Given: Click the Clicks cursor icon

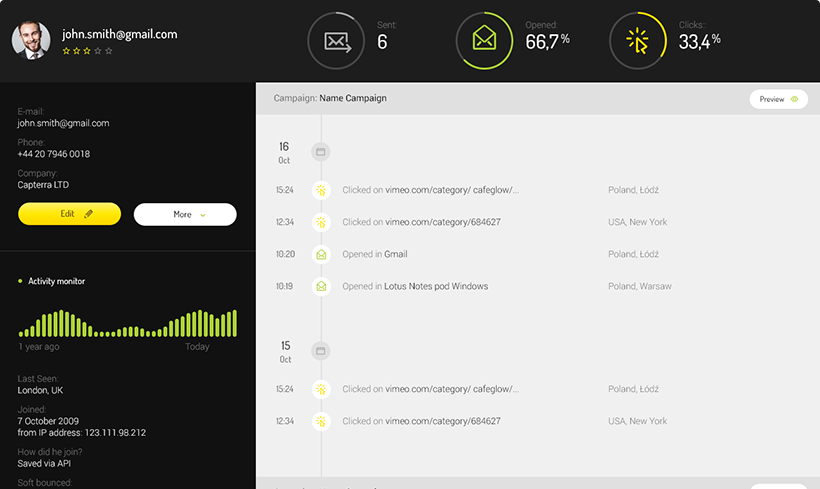Looking at the screenshot, I should click(638, 42).
